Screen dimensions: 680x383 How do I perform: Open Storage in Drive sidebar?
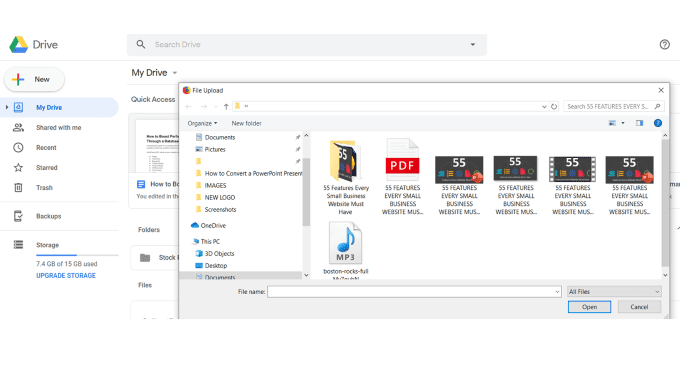pyautogui.click(x=47, y=245)
